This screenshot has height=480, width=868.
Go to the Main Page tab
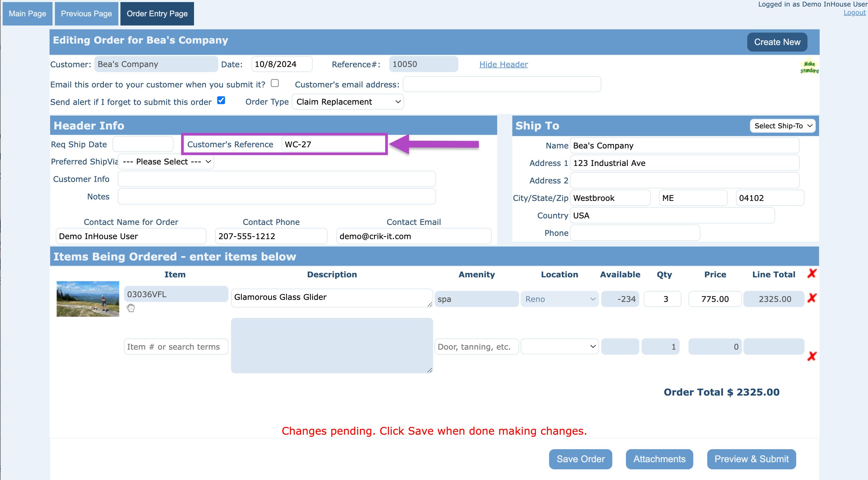27,14
